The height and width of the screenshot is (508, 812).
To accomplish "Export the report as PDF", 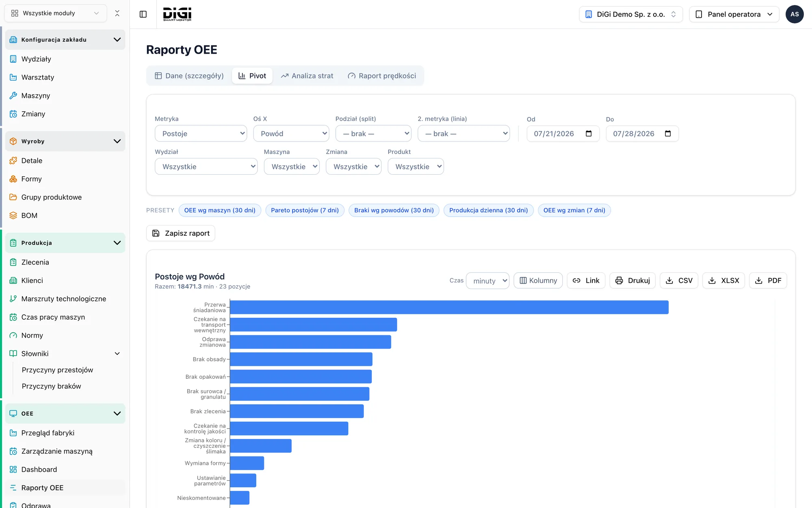I will coord(768,281).
